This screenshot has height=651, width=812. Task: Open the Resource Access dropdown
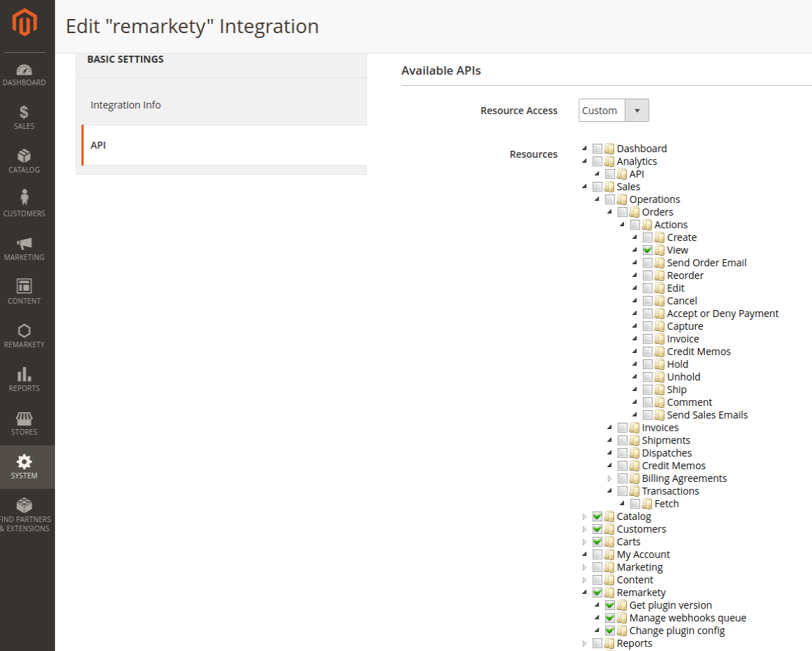613,111
